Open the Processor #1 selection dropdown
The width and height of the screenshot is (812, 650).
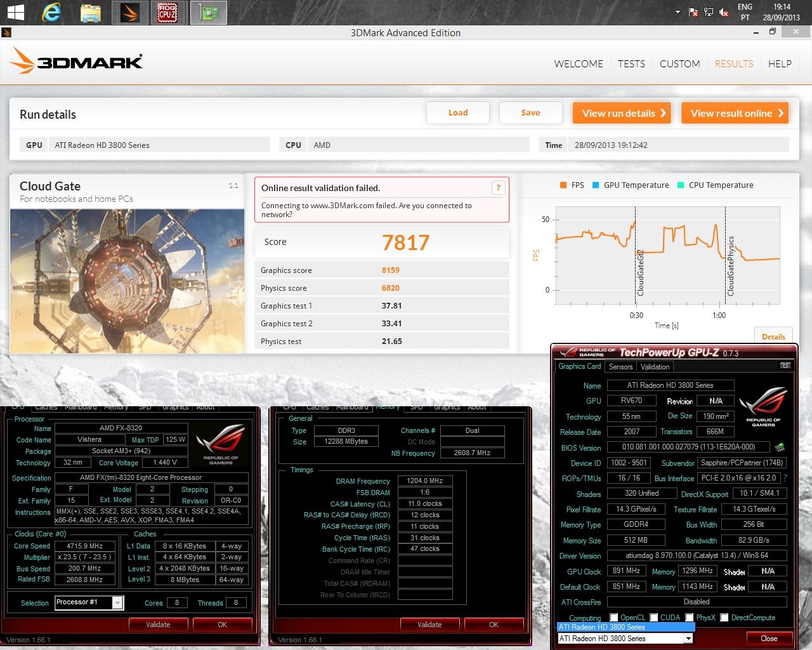pos(117,602)
